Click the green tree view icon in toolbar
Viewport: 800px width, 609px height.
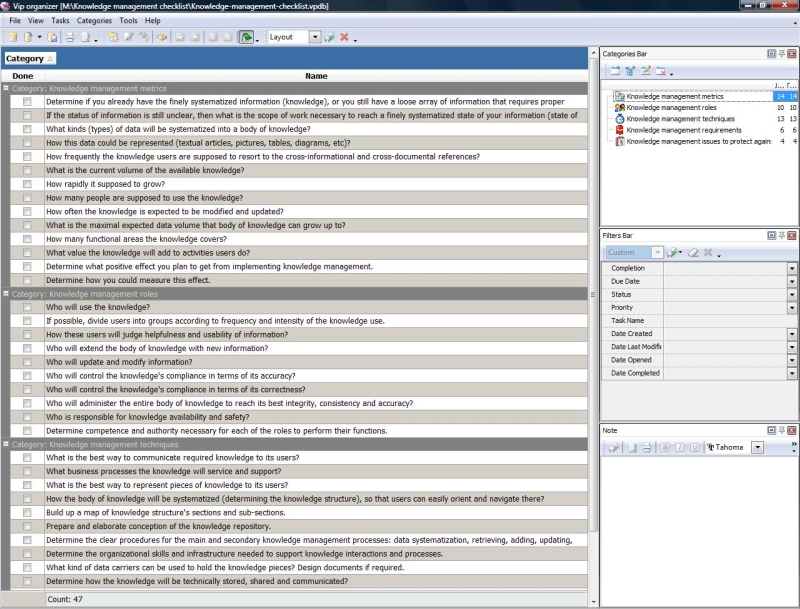(246, 37)
